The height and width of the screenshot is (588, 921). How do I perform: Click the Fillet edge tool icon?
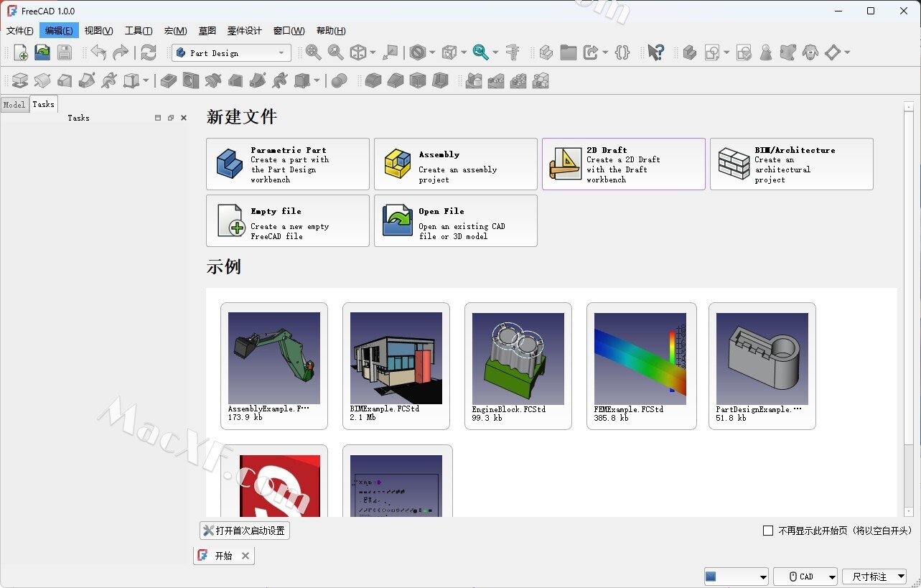373,81
